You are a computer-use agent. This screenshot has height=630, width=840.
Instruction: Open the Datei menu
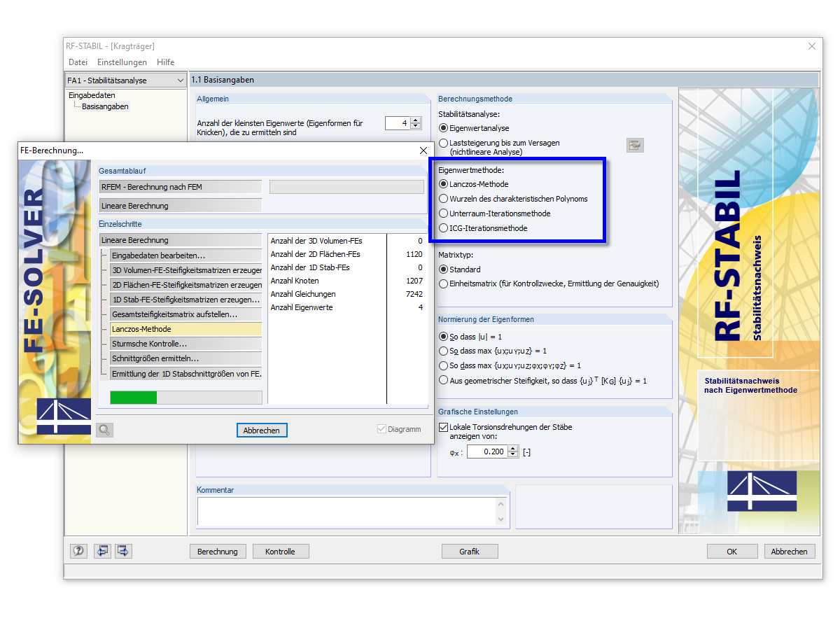click(78, 62)
